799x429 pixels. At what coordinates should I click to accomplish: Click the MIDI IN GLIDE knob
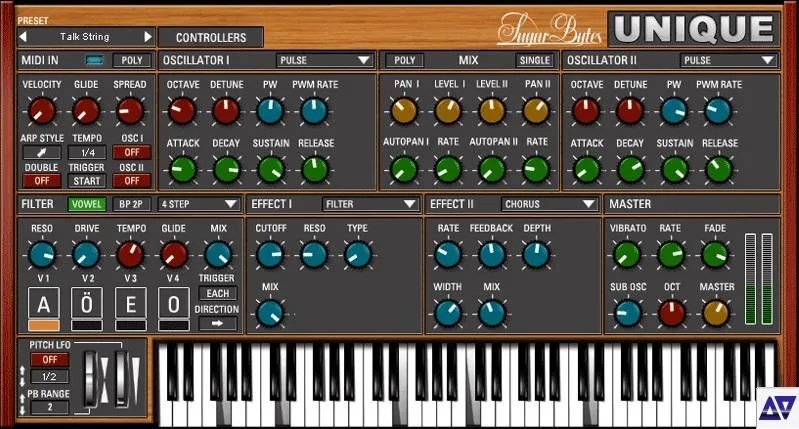pyautogui.click(x=86, y=111)
